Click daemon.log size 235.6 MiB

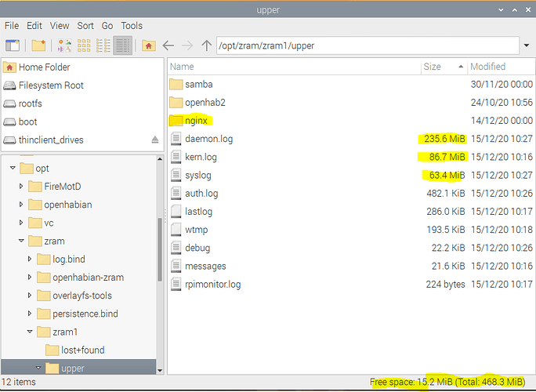[x=444, y=139]
